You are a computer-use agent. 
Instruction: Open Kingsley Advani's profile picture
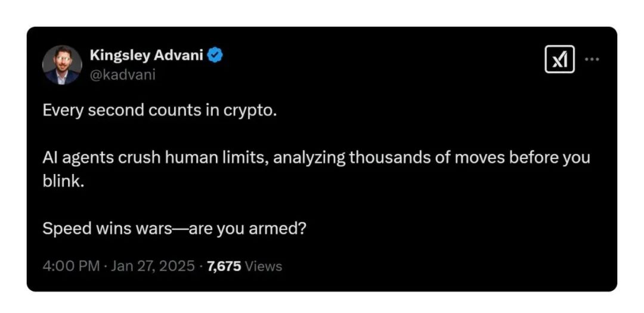62,64
